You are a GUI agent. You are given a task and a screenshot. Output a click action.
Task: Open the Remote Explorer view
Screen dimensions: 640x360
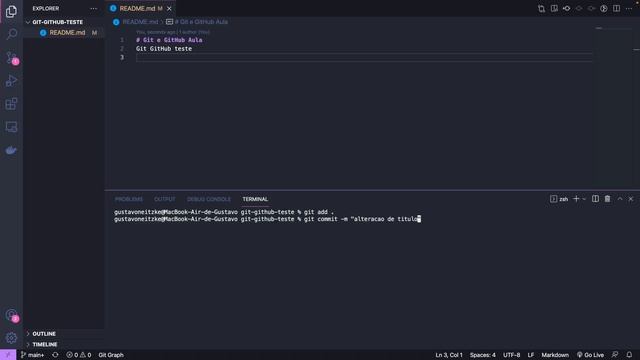(11, 127)
